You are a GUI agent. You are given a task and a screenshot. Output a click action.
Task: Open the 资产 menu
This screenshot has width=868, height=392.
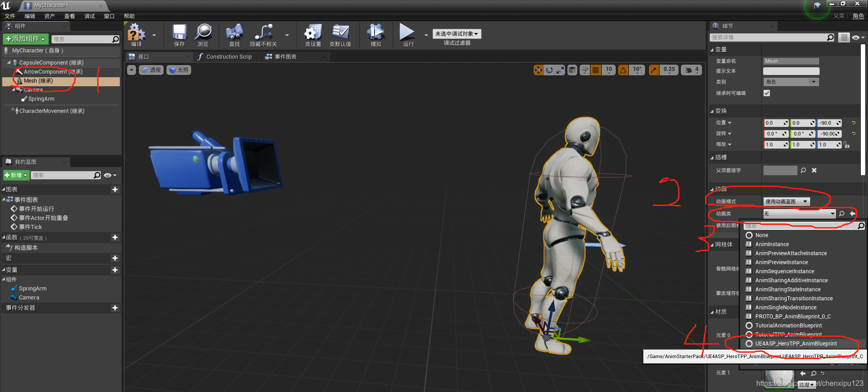tap(50, 16)
